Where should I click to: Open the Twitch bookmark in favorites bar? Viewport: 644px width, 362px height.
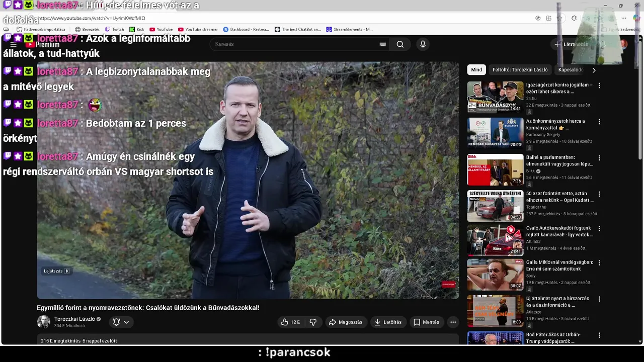click(114, 29)
